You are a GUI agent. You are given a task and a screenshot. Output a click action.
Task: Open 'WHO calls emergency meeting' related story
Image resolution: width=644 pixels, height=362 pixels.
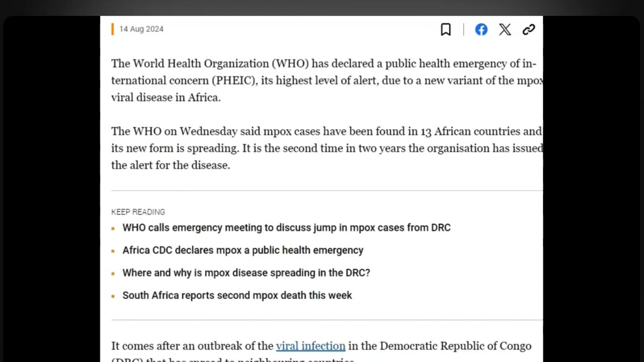click(x=286, y=228)
